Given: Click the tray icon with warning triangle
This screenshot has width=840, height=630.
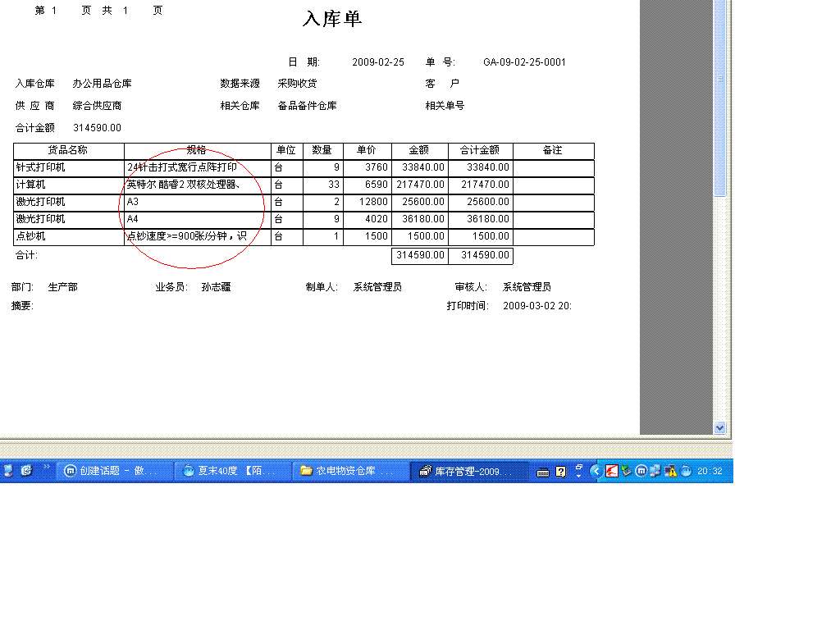Looking at the screenshot, I should coord(670,471).
